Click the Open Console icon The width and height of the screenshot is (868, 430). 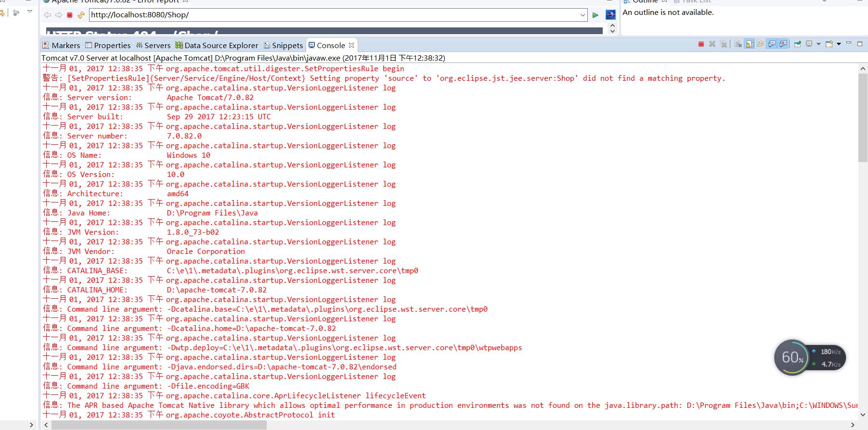tap(829, 44)
